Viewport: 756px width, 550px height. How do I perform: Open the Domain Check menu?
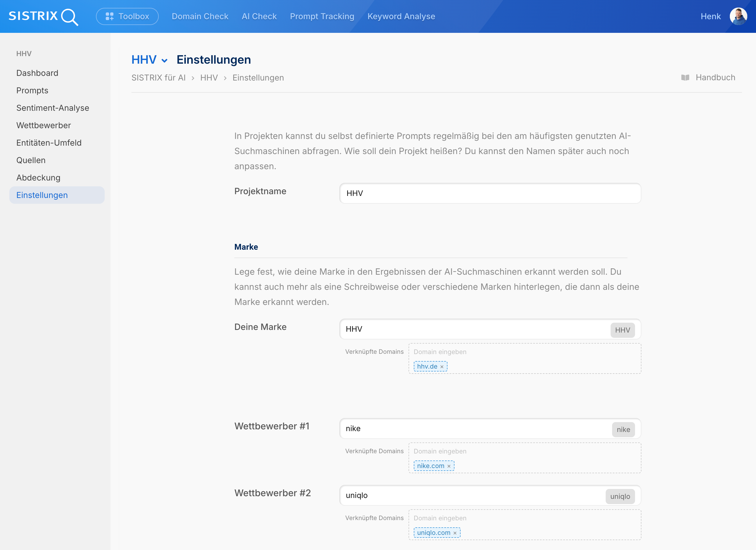coord(200,16)
